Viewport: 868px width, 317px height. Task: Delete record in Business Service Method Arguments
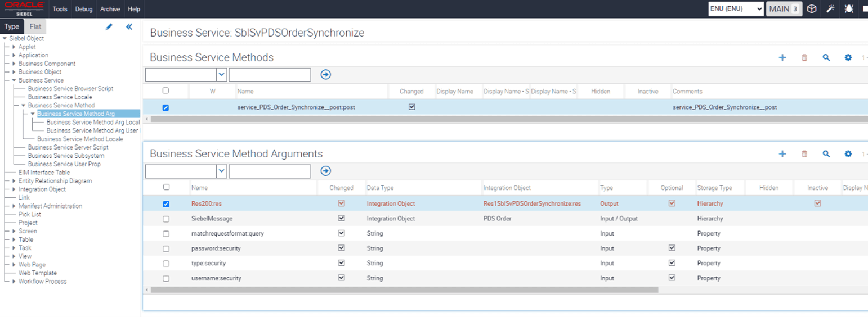click(804, 153)
